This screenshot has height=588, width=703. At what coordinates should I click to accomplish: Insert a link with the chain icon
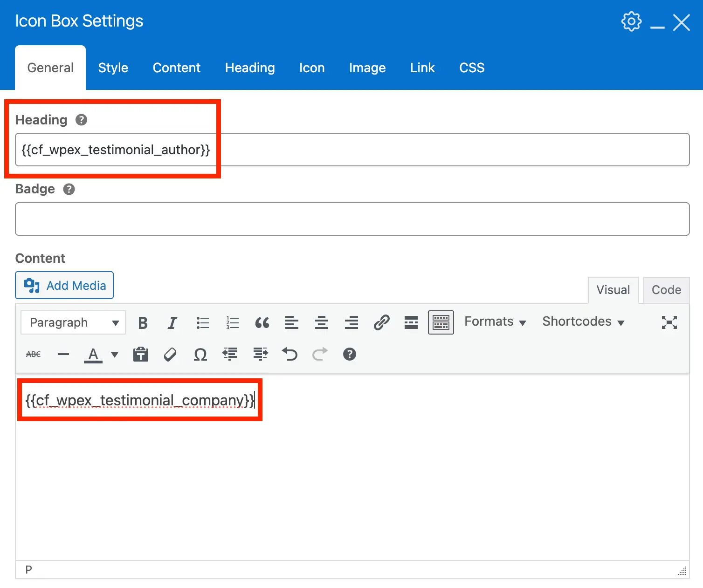pos(381,322)
